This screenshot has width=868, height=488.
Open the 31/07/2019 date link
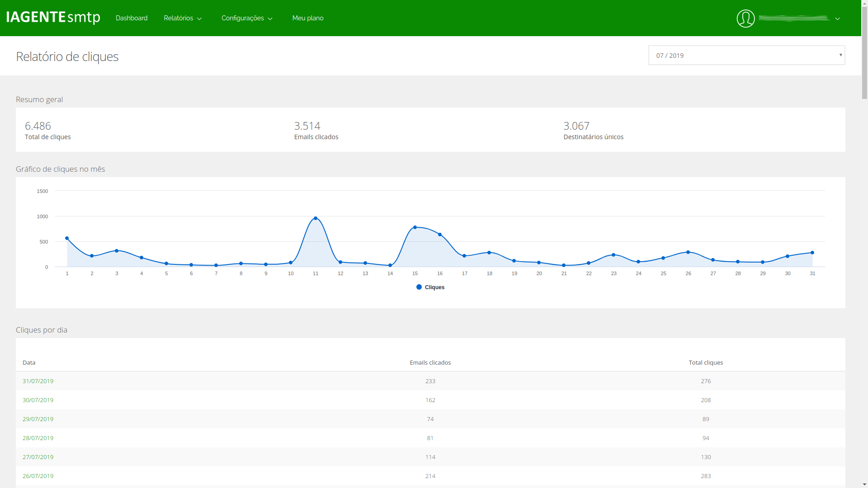tap(38, 381)
